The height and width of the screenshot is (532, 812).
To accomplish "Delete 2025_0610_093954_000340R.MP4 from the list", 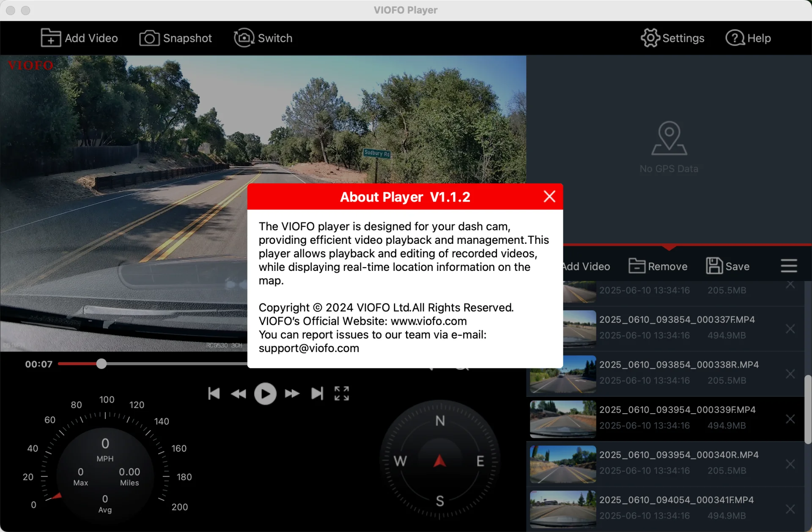I will click(790, 464).
